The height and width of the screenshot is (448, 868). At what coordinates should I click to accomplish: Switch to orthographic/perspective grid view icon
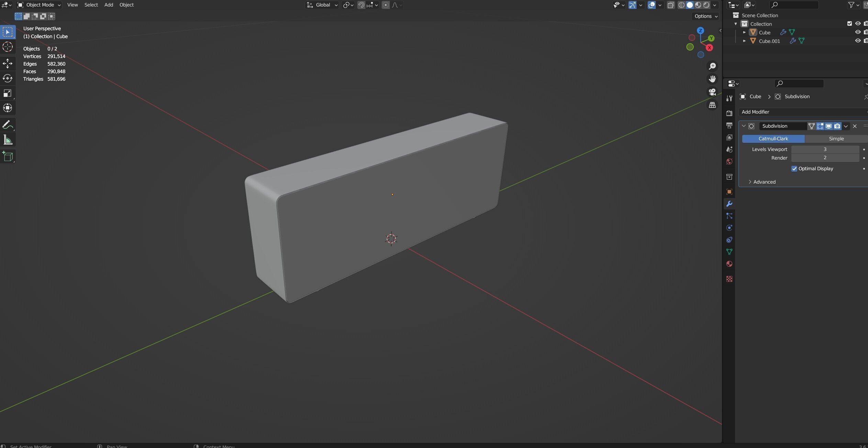tap(712, 105)
